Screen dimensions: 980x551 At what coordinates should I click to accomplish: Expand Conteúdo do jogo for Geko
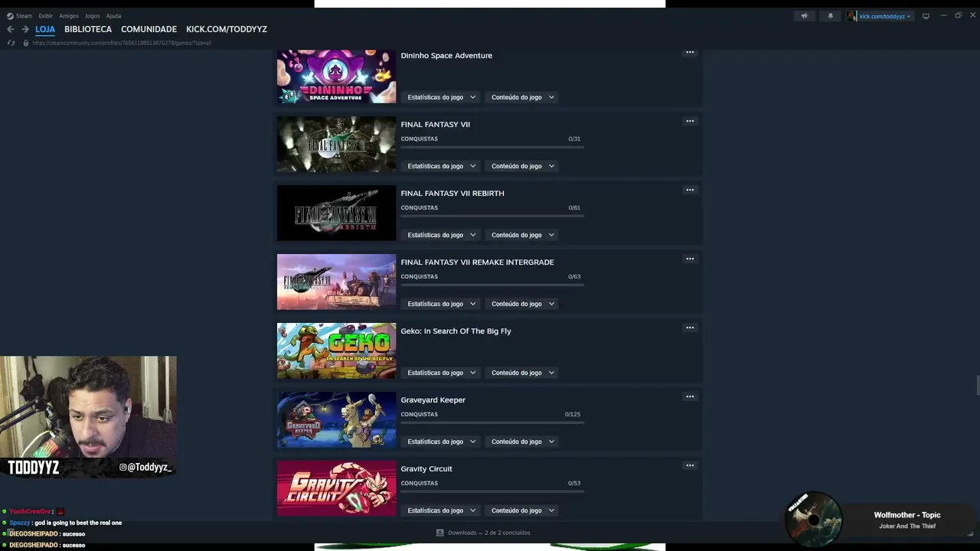523,373
